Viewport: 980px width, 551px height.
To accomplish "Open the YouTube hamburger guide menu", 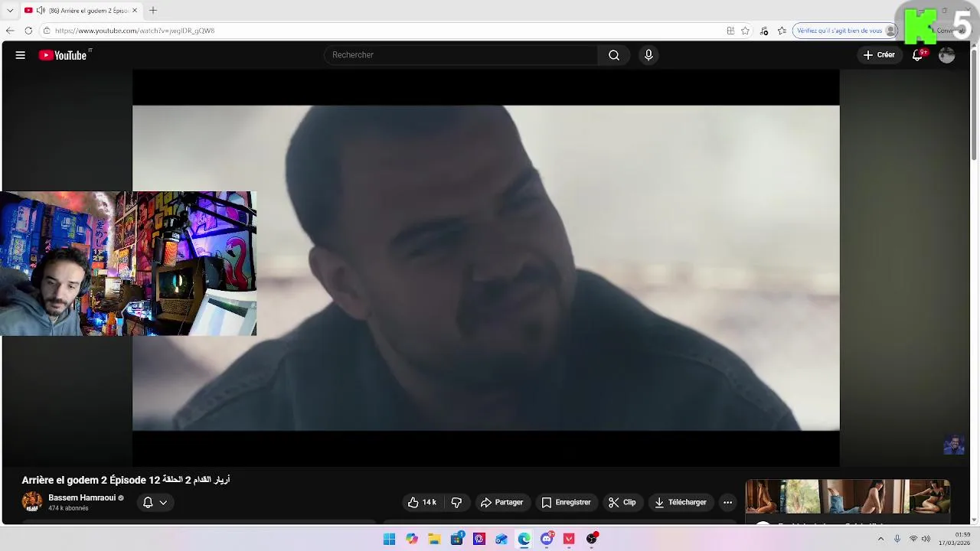I will coord(21,55).
